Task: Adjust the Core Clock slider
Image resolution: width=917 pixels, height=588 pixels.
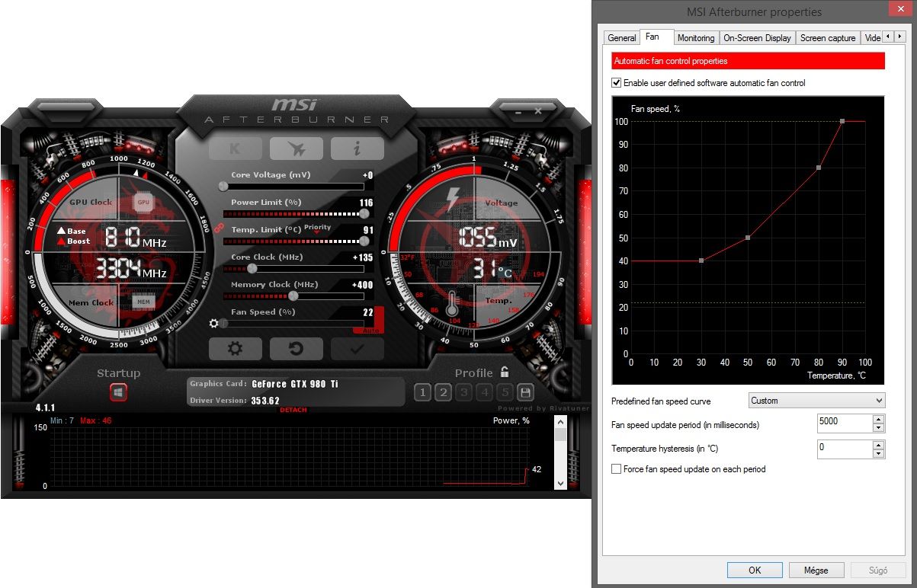Action: [293, 268]
